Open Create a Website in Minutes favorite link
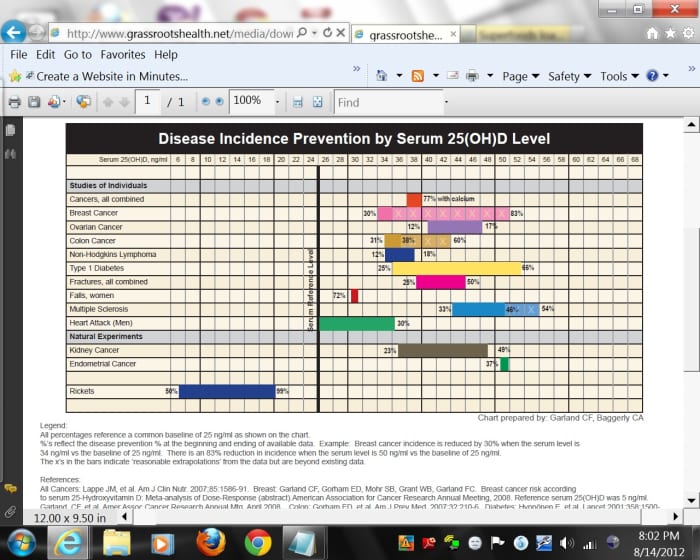The width and height of the screenshot is (700, 560). [x=107, y=76]
